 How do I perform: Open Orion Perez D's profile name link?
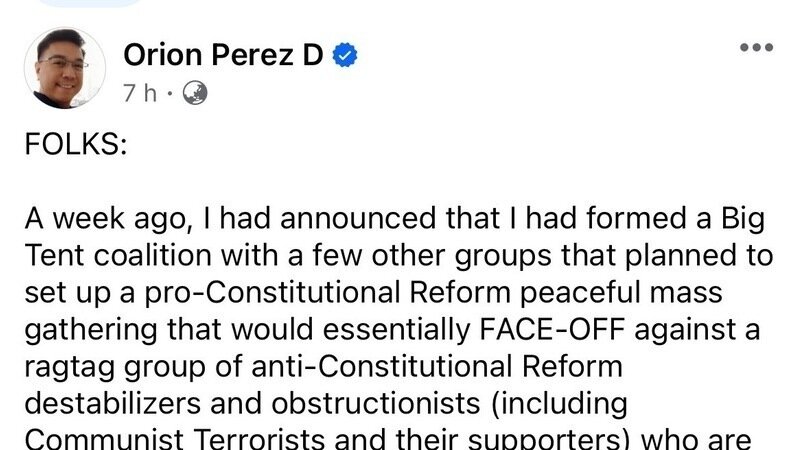222,56
